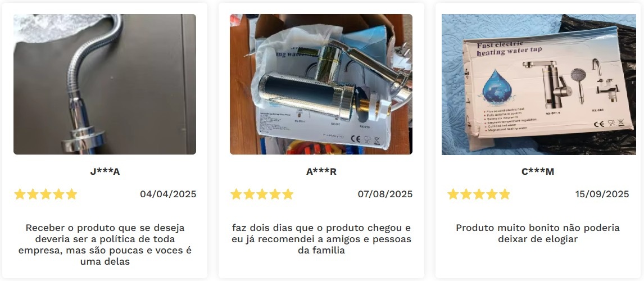Click the review date 15/09/2025

pyautogui.click(x=602, y=194)
